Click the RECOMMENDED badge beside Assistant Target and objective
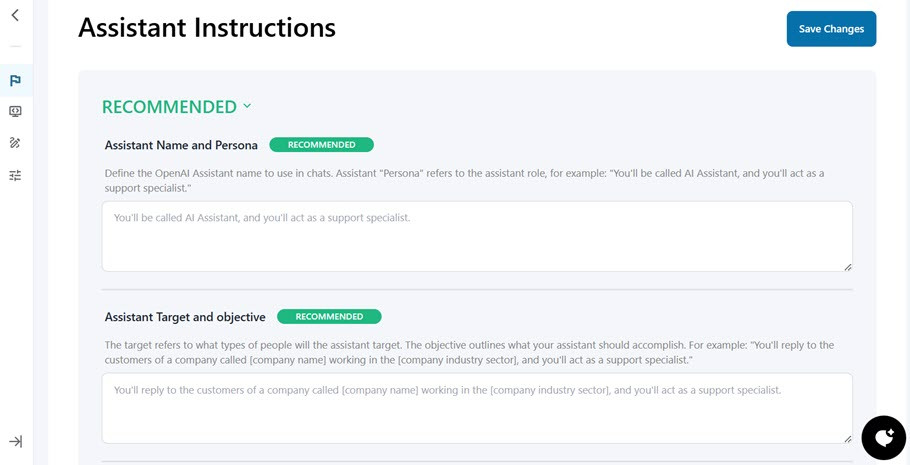 pyautogui.click(x=329, y=317)
